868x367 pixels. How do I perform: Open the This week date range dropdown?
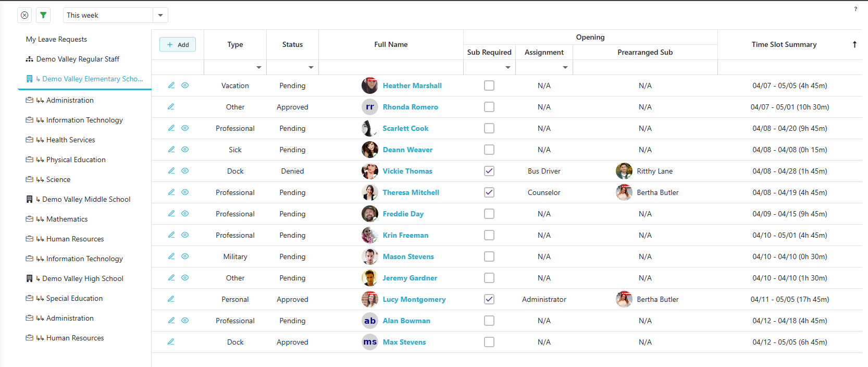pyautogui.click(x=160, y=15)
